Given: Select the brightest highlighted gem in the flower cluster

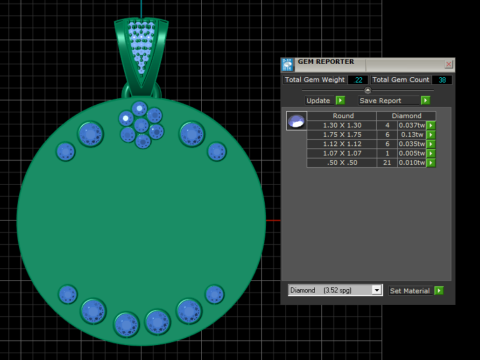Looking at the screenshot, I should click(x=126, y=118).
